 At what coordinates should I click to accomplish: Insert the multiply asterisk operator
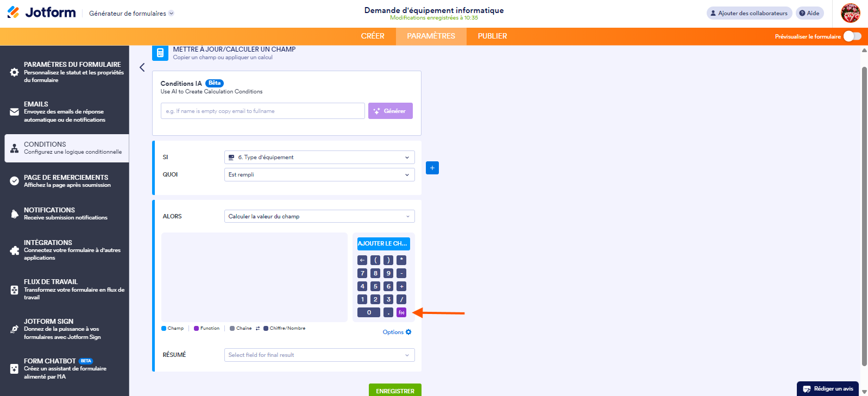(x=401, y=260)
